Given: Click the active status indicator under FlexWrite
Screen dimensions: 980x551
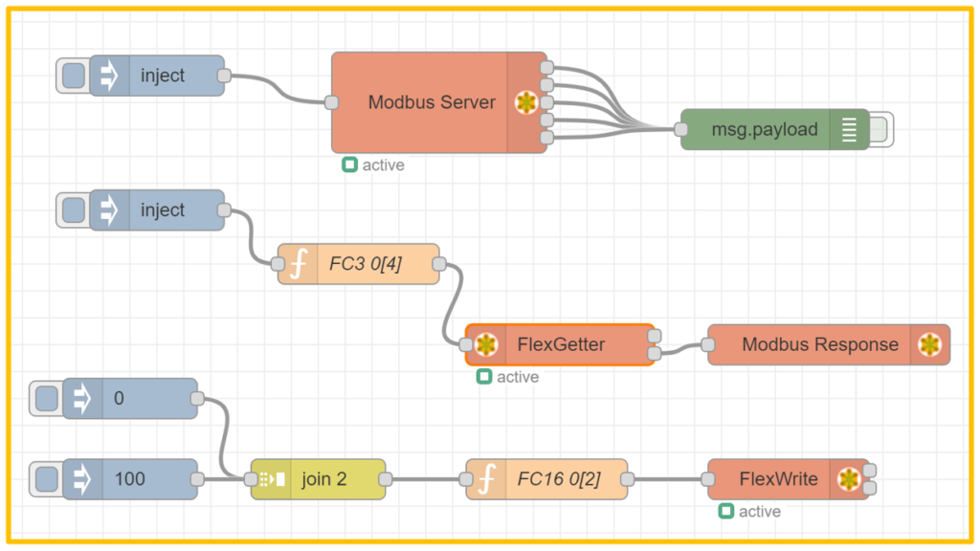Looking at the screenshot, I should click(x=726, y=512).
